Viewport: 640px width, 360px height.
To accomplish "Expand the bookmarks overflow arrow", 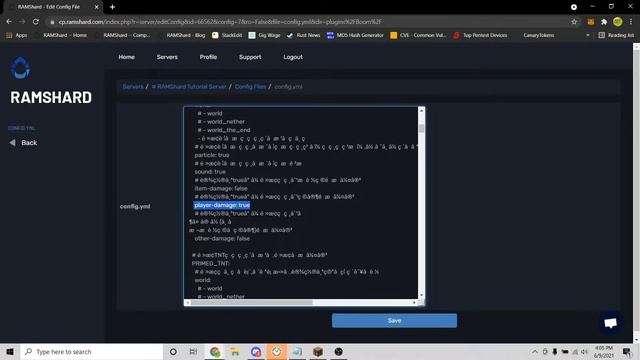I will coord(588,36).
